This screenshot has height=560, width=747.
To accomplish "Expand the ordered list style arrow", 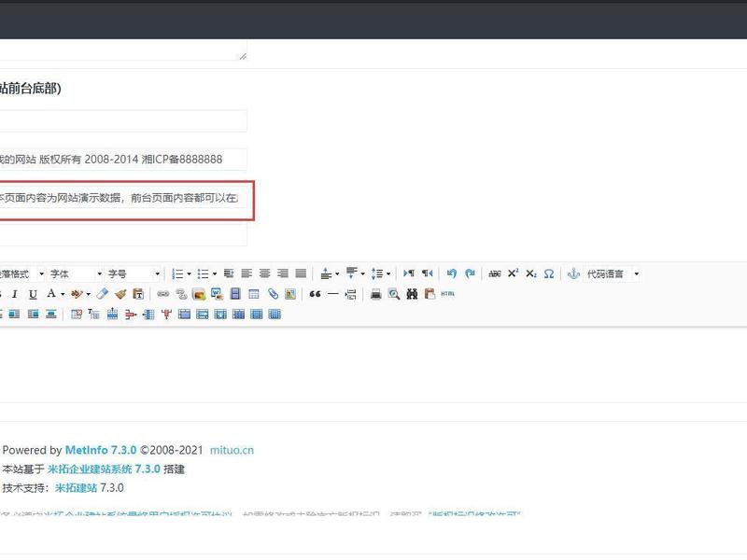I will click(x=190, y=273).
